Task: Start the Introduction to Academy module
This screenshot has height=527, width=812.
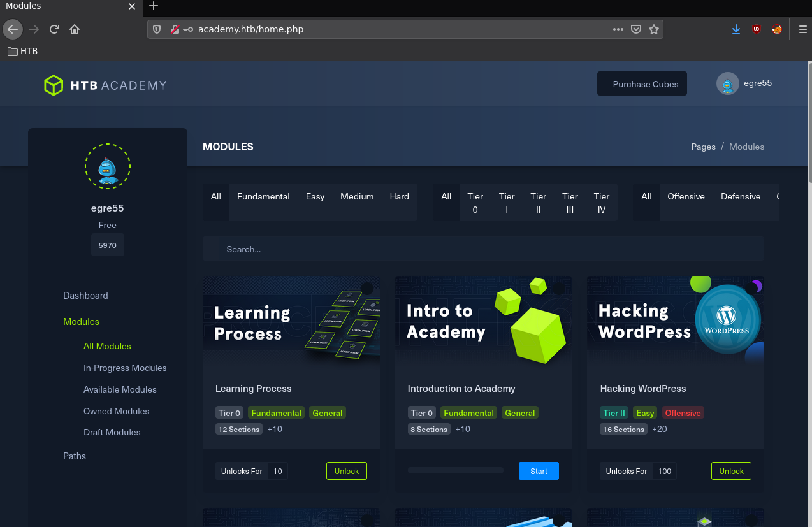Action: [x=539, y=471]
